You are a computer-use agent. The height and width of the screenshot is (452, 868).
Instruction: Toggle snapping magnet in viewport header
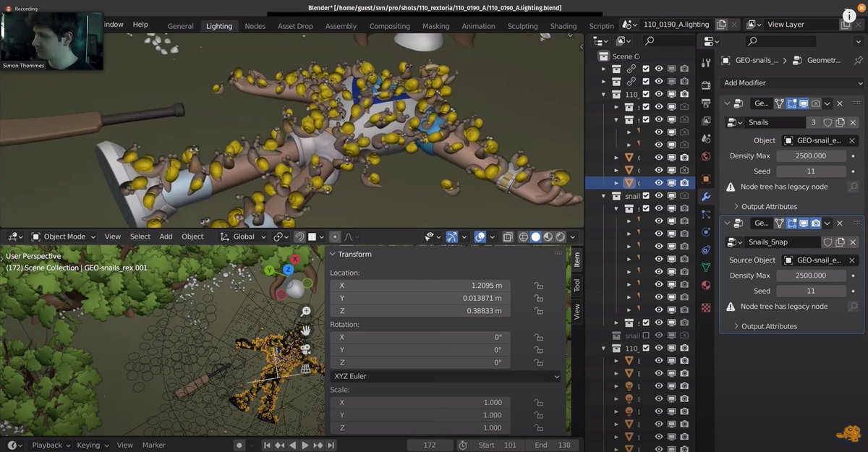pos(299,236)
